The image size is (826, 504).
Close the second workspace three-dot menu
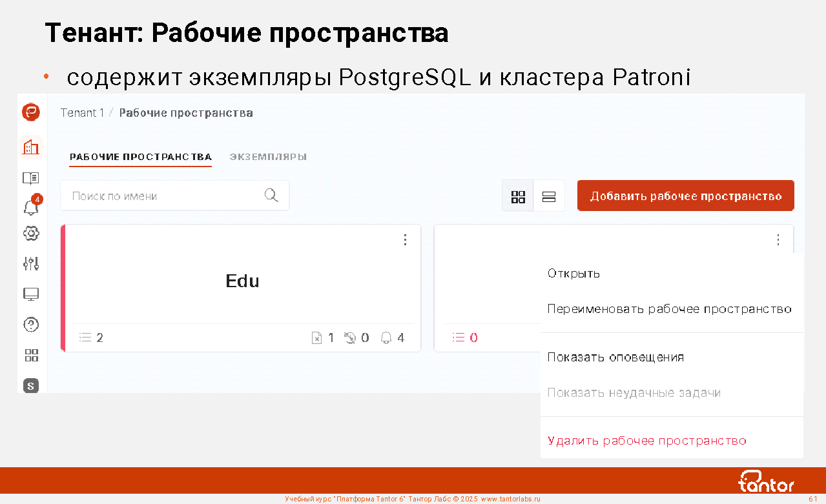point(778,240)
